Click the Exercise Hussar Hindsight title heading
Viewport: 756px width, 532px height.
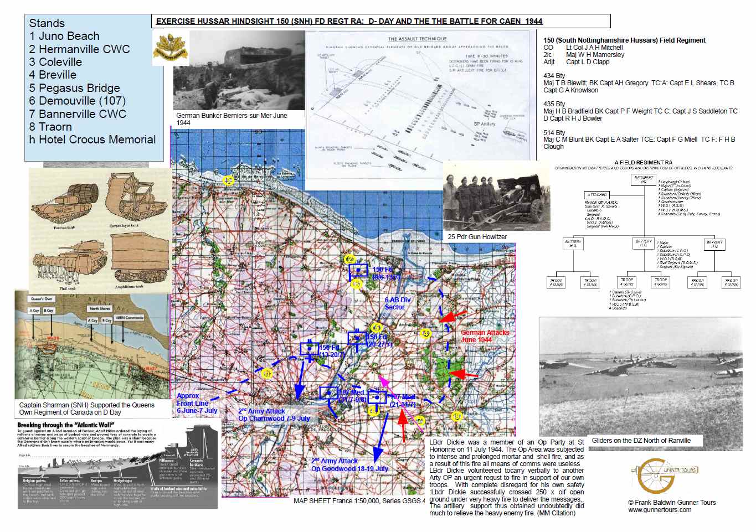pos(349,21)
